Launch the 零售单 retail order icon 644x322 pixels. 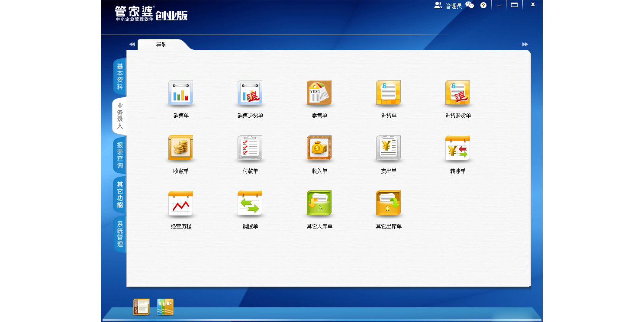[319, 93]
